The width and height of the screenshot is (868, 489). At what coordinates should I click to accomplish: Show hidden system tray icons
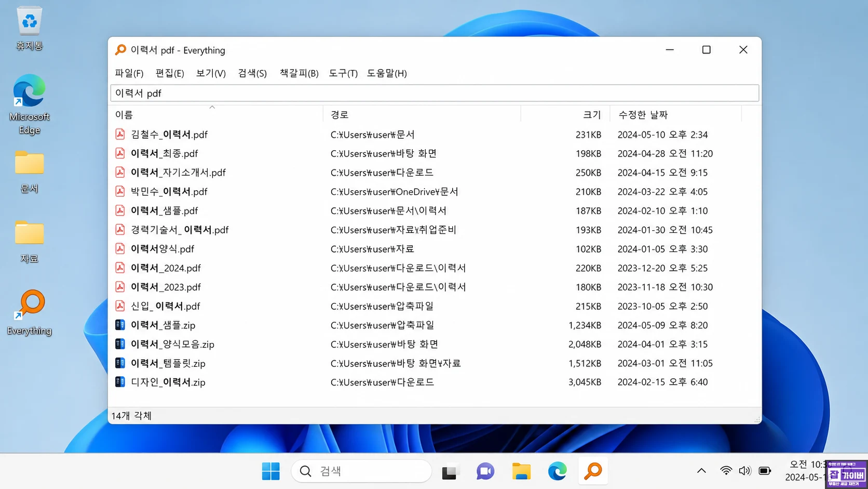click(701, 471)
